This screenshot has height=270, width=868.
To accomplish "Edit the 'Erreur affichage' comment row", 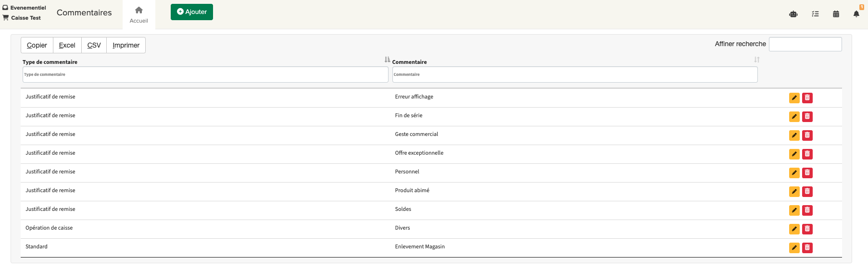I will click(794, 98).
